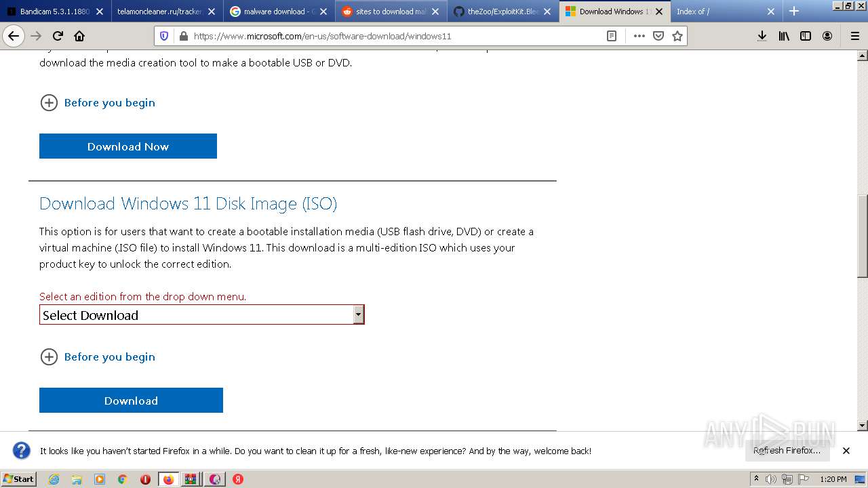Open the Firefox home page

tap(79, 36)
